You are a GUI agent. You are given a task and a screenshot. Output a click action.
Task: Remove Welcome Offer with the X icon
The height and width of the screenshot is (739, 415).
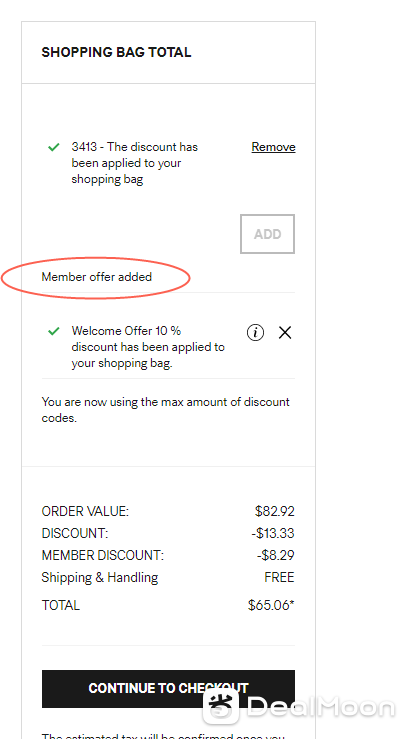pos(285,333)
